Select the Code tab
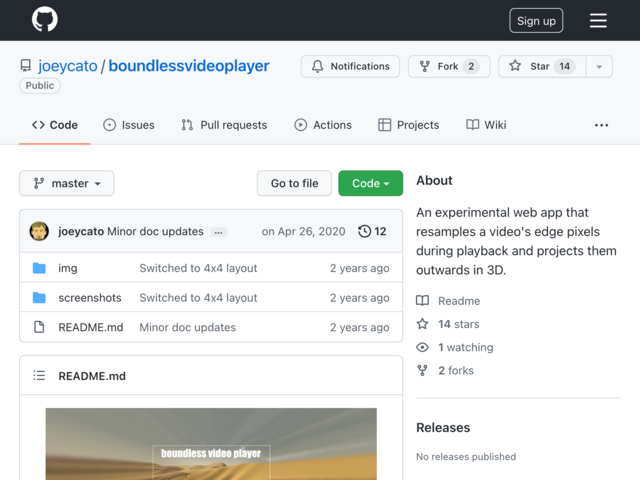Image resolution: width=640 pixels, height=480 pixels. pos(55,125)
